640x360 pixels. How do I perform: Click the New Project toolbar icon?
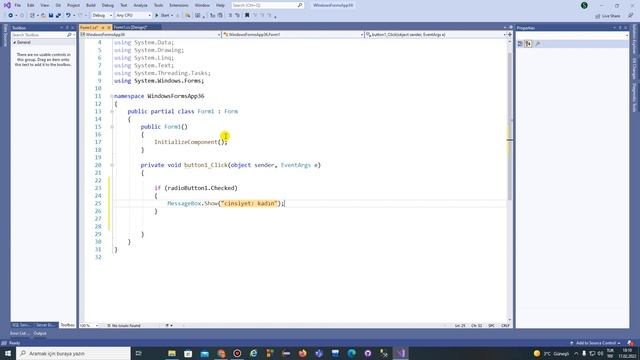tap(32, 16)
